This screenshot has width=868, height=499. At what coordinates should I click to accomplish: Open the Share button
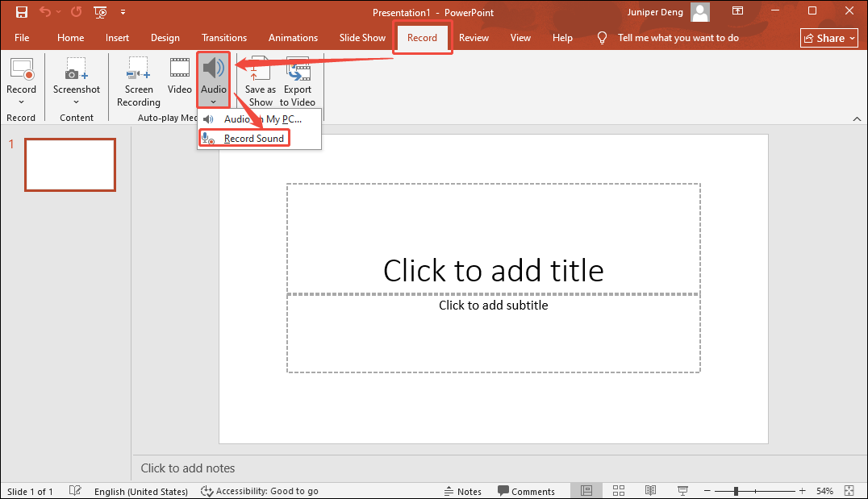(828, 37)
